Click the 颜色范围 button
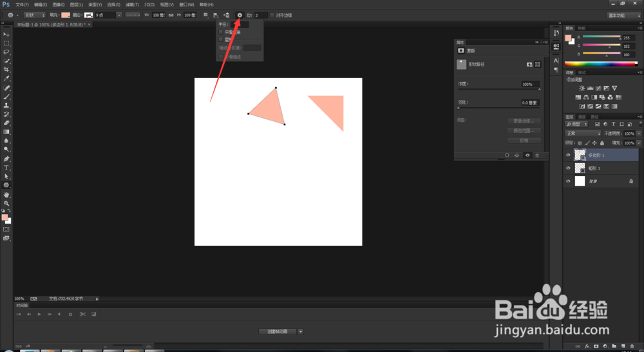 click(524, 131)
